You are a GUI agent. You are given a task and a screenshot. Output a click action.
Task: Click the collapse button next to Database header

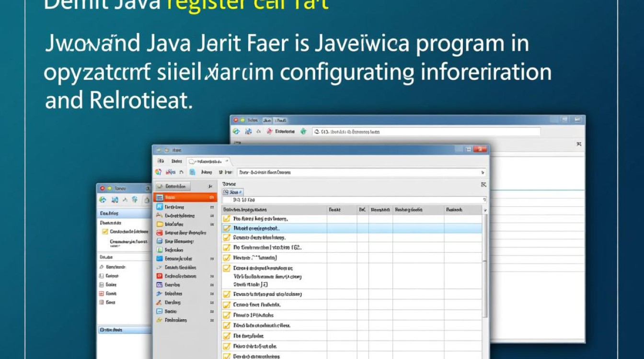[211, 186]
